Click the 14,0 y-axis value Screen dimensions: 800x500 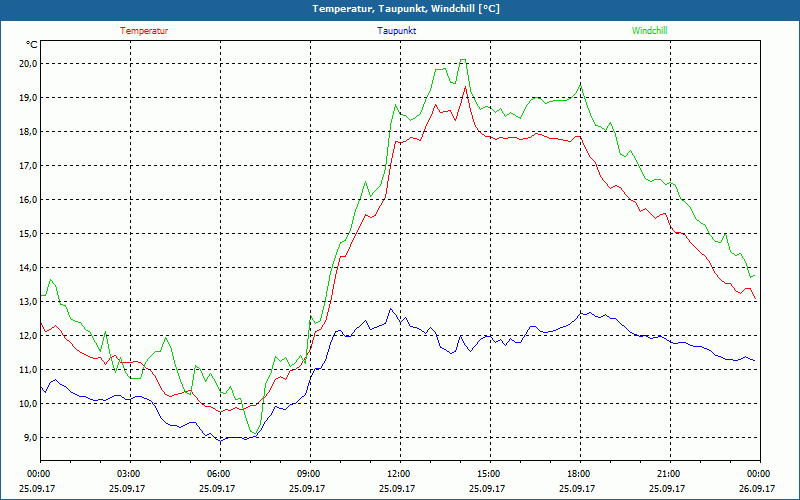pyautogui.click(x=28, y=267)
